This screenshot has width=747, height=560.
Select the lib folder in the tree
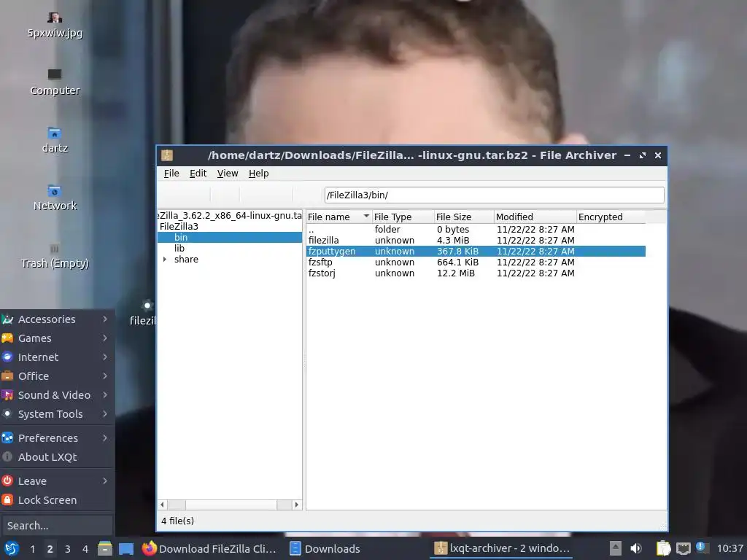point(179,248)
